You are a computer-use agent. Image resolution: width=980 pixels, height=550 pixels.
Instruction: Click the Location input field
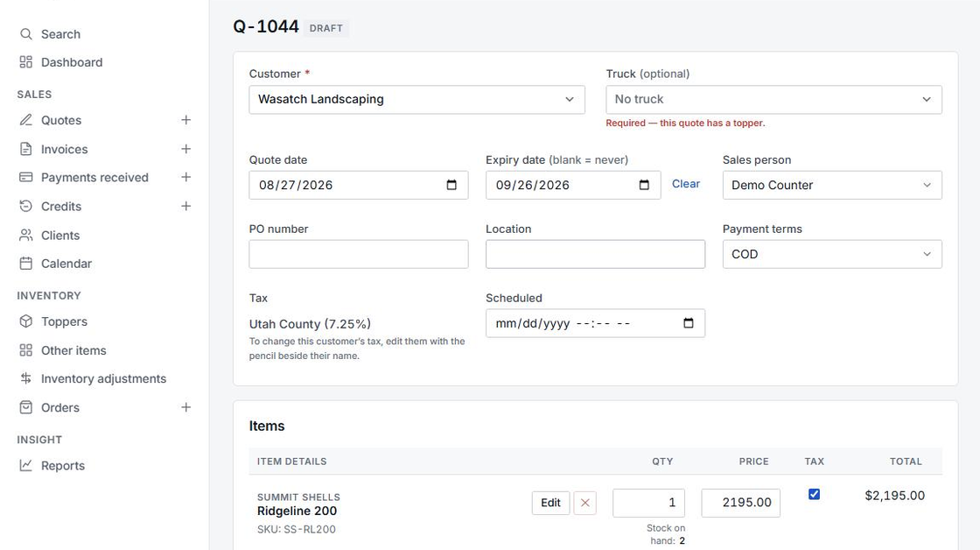pyautogui.click(x=596, y=254)
